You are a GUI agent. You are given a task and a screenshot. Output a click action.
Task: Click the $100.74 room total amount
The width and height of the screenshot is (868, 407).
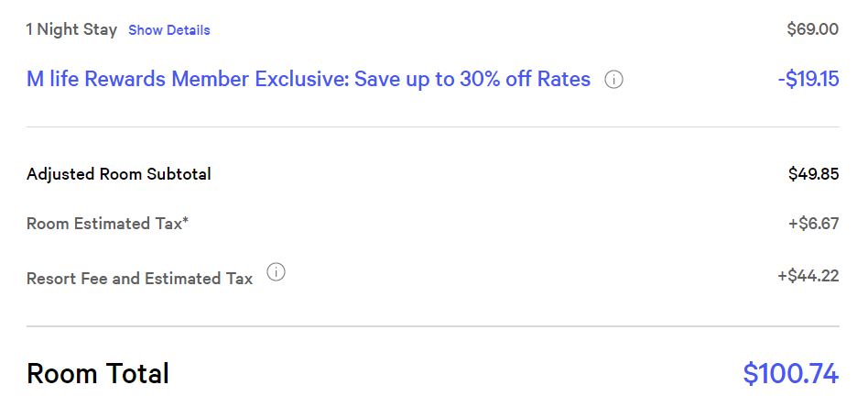[x=791, y=373]
